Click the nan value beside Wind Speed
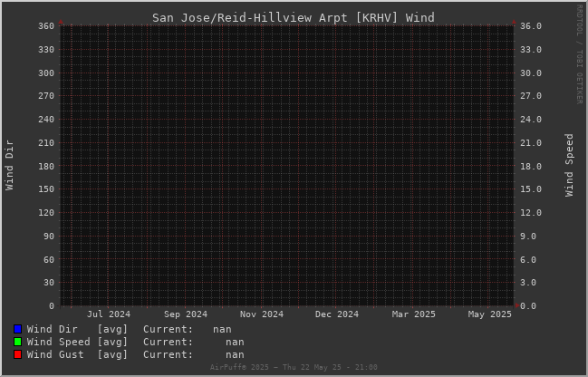The height and width of the screenshot is (377, 588). coord(236,343)
